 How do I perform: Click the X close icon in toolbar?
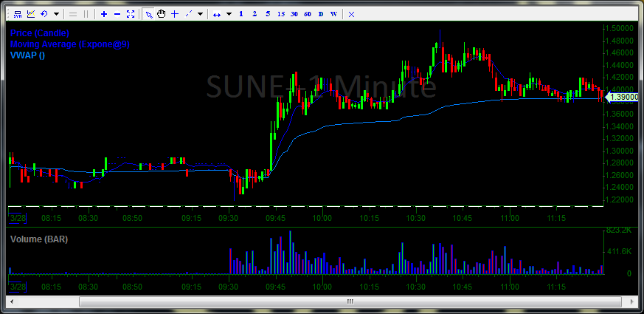tap(352, 14)
